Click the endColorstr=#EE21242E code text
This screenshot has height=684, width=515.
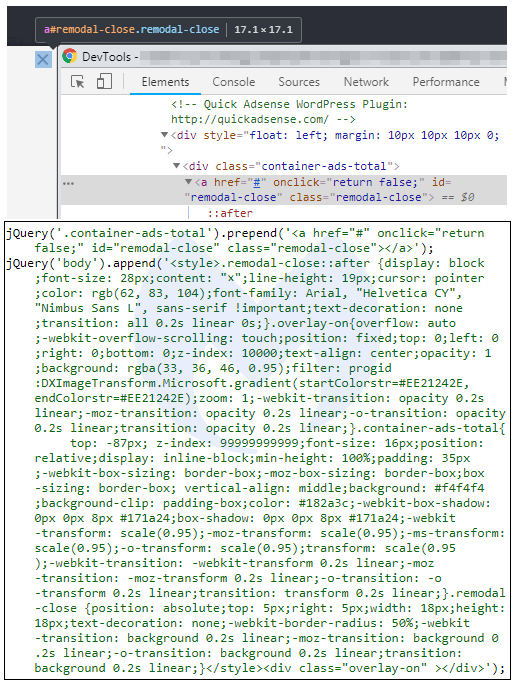point(113,398)
